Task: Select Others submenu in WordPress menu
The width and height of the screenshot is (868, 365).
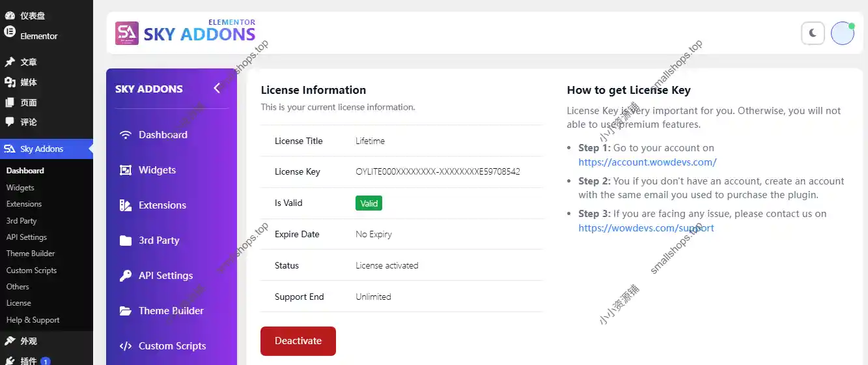Action: [18, 287]
